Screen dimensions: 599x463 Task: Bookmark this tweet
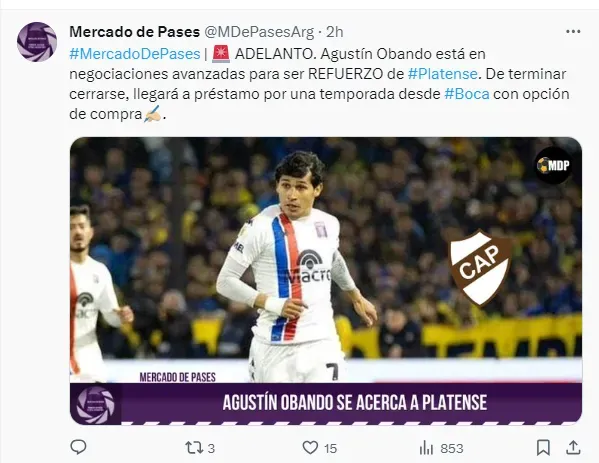coord(543,447)
